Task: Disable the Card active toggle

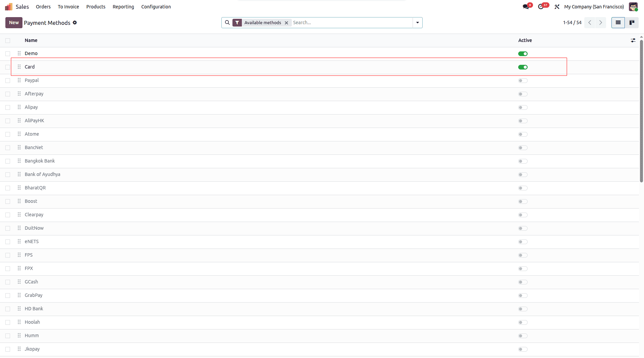Action: coord(523,67)
